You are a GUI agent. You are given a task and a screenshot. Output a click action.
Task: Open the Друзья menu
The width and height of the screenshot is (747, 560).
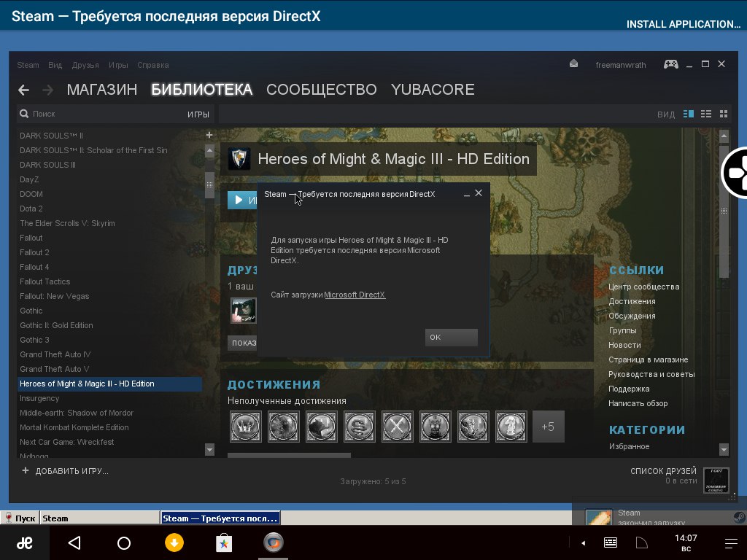coord(85,65)
